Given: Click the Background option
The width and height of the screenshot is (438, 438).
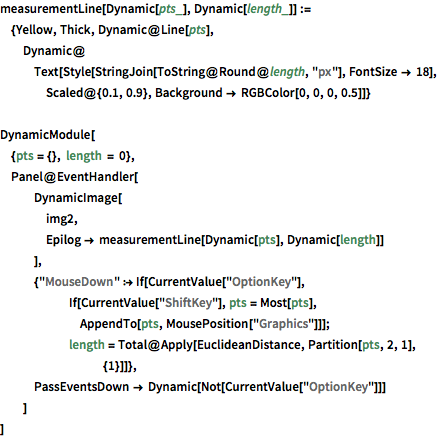Looking at the screenshot, I should pyautogui.click(x=189, y=93).
